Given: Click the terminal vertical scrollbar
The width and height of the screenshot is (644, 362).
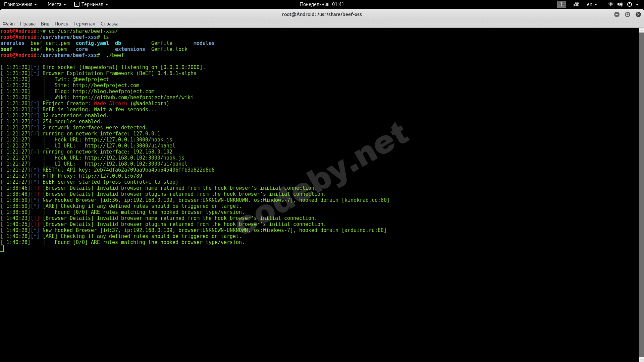Looking at the screenshot, I should (641, 194).
